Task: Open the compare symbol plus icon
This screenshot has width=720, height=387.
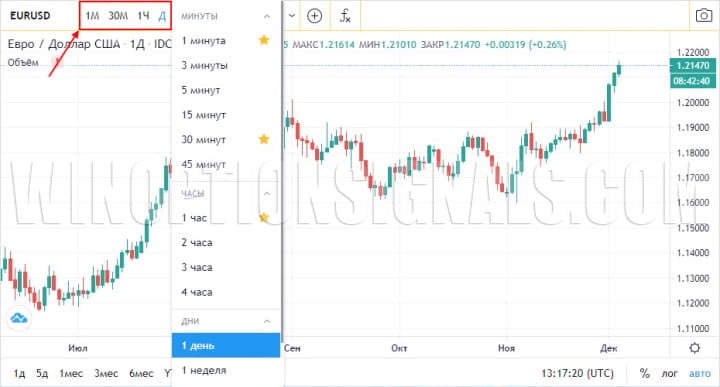Action: [315, 16]
